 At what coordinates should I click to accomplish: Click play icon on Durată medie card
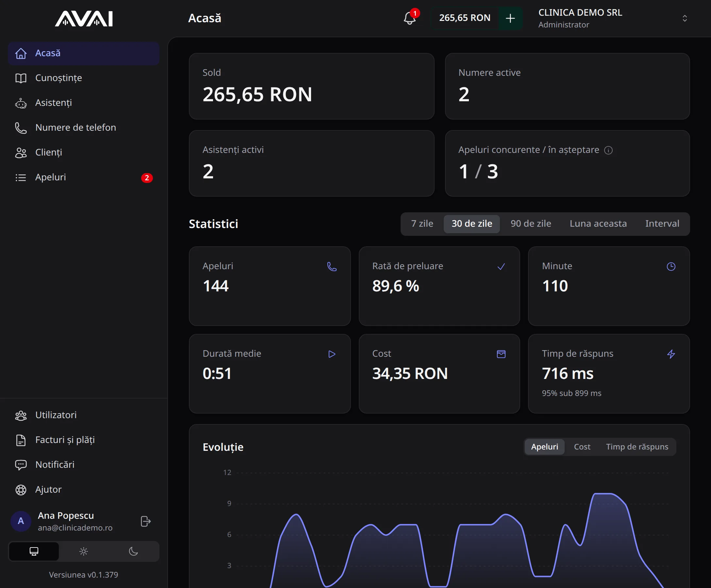pyautogui.click(x=332, y=354)
